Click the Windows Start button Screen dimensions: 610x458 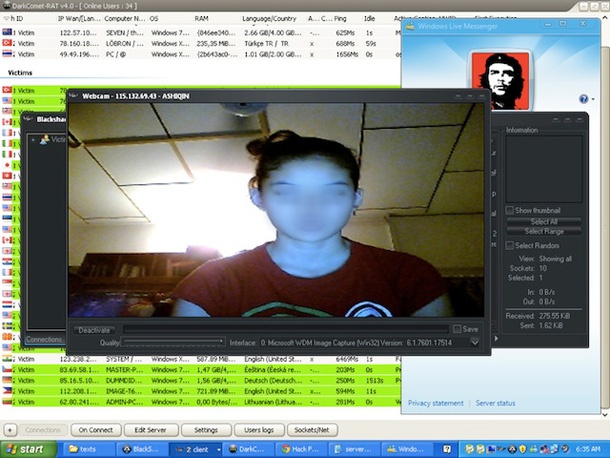click(x=24, y=450)
